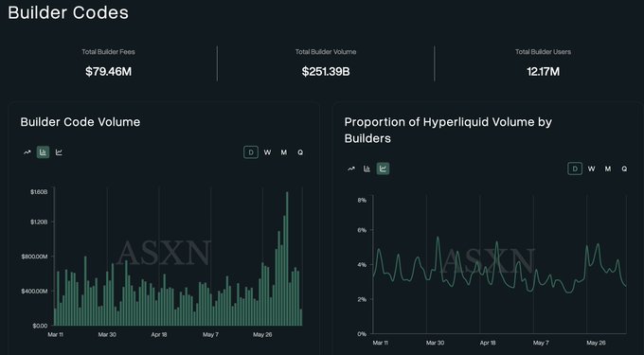The height and width of the screenshot is (355, 644).
Task: Switch Builder Code Volume to daily D
Action: pyautogui.click(x=251, y=152)
